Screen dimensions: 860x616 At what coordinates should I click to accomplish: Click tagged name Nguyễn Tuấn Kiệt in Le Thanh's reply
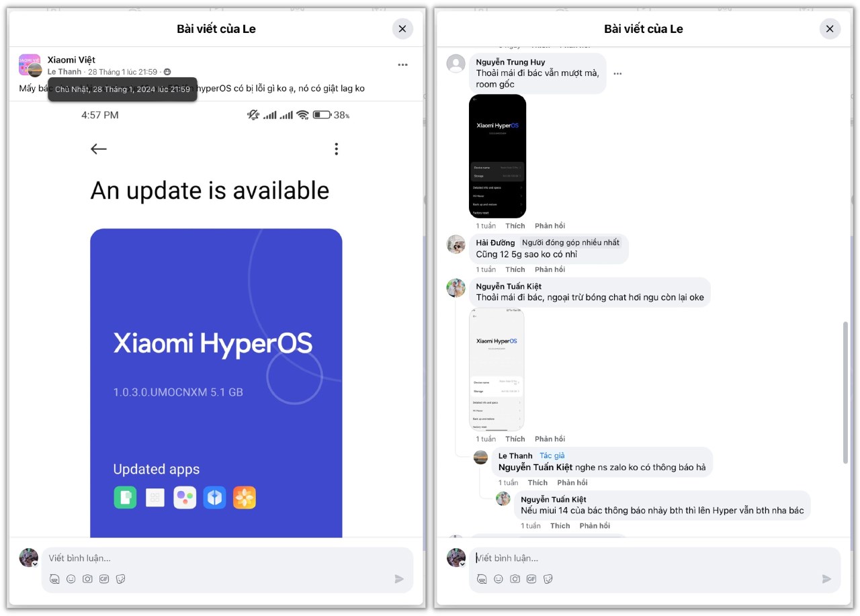[535, 467]
